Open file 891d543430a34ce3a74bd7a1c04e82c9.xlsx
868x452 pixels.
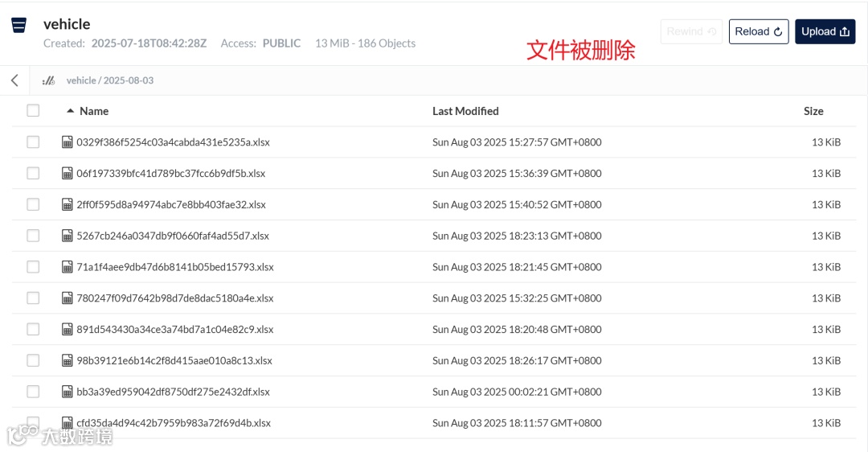coord(175,330)
